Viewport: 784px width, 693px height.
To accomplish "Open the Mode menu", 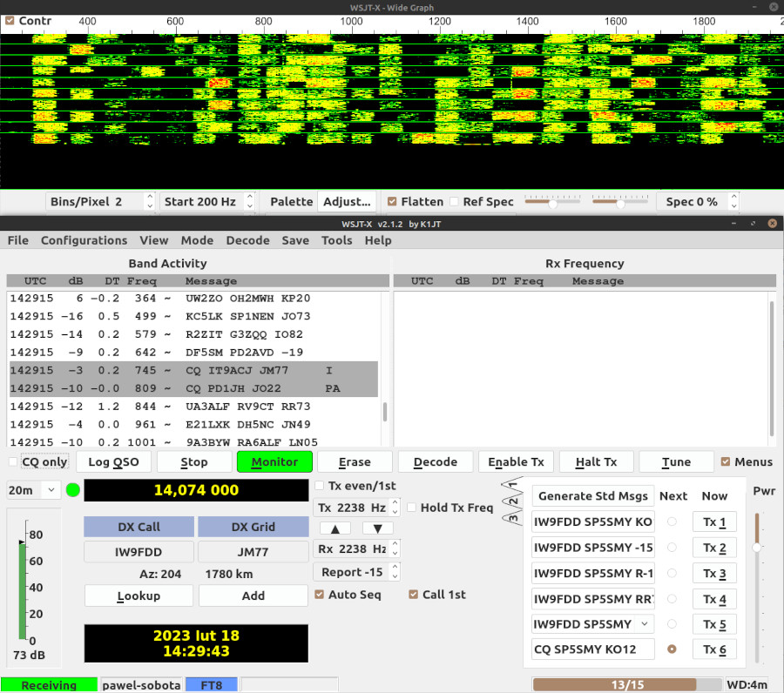I will (197, 240).
